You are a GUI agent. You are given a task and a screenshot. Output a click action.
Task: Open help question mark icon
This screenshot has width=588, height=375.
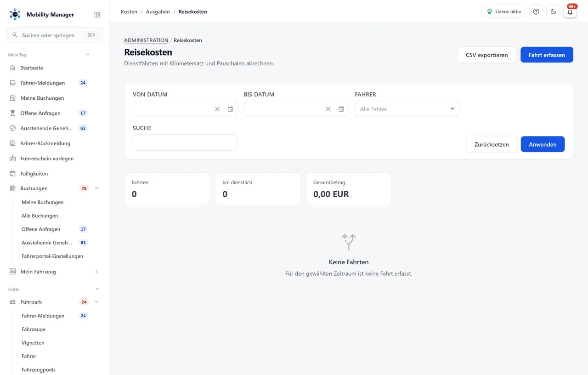point(536,11)
